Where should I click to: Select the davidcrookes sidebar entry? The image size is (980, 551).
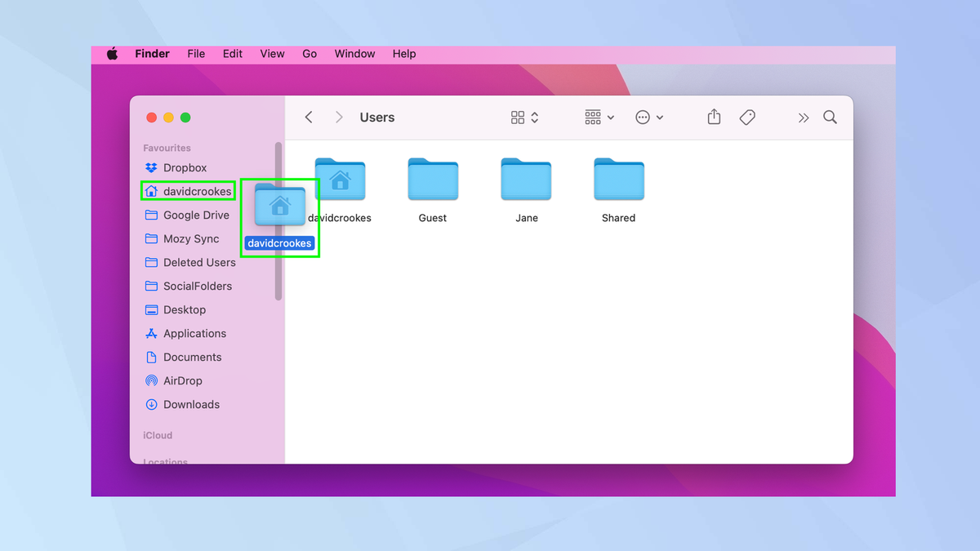(196, 191)
